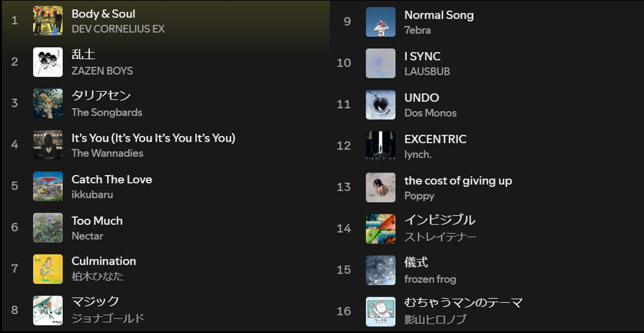Click ジョナゴールド artist name
This screenshot has height=333, width=644.
(108, 318)
